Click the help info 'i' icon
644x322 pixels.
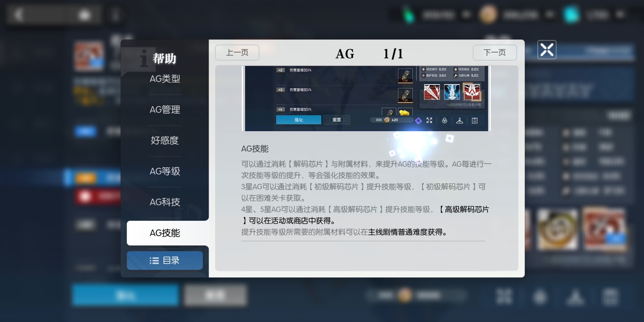click(x=144, y=58)
